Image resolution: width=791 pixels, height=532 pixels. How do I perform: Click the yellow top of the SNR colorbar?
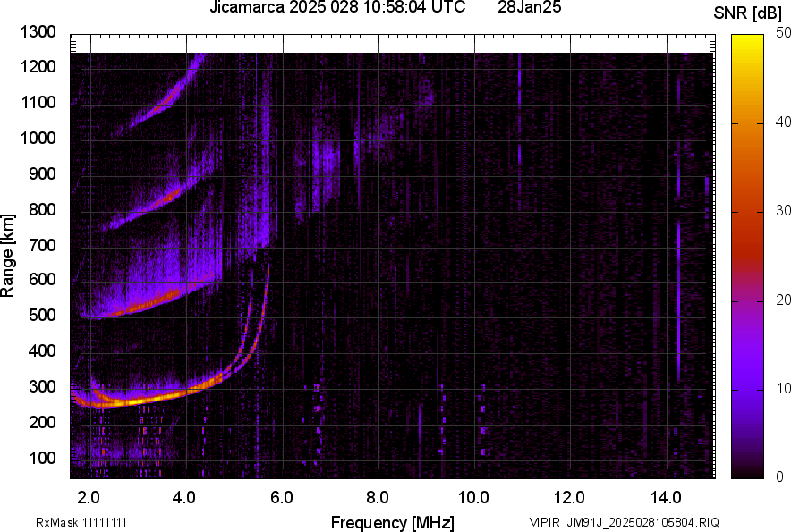click(748, 43)
